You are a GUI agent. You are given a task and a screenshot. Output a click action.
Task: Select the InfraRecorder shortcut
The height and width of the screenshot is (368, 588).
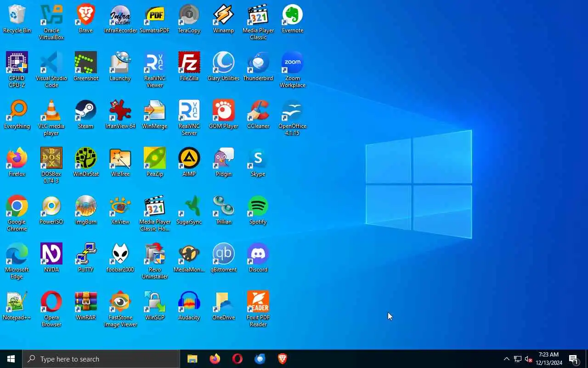click(x=120, y=19)
